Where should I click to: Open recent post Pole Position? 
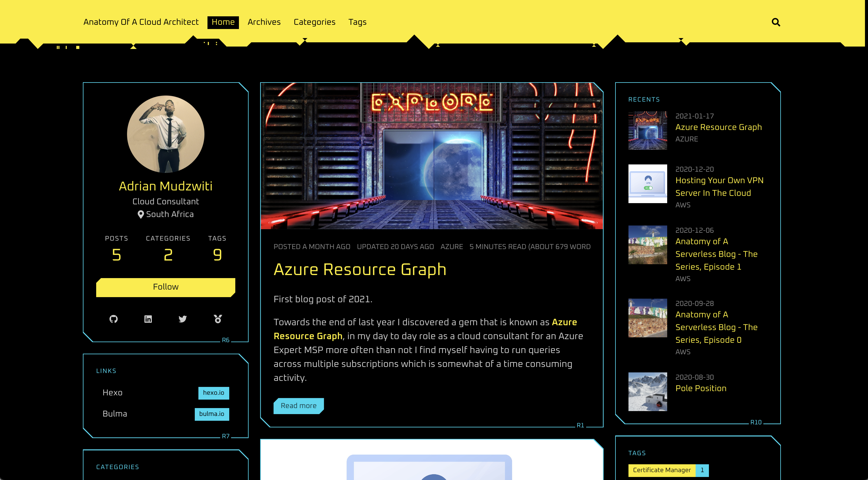(x=700, y=388)
